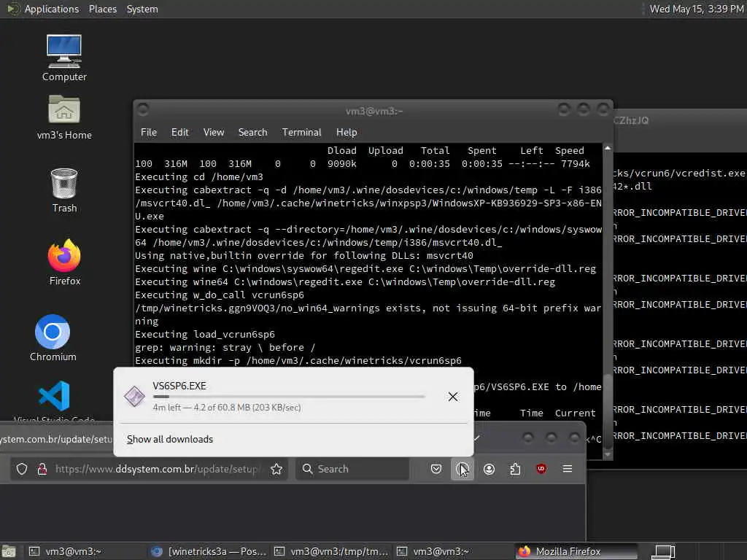This screenshot has width=747, height=560.
Task: Launch Firefox from the desktop icon
Action: tap(64, 262)
